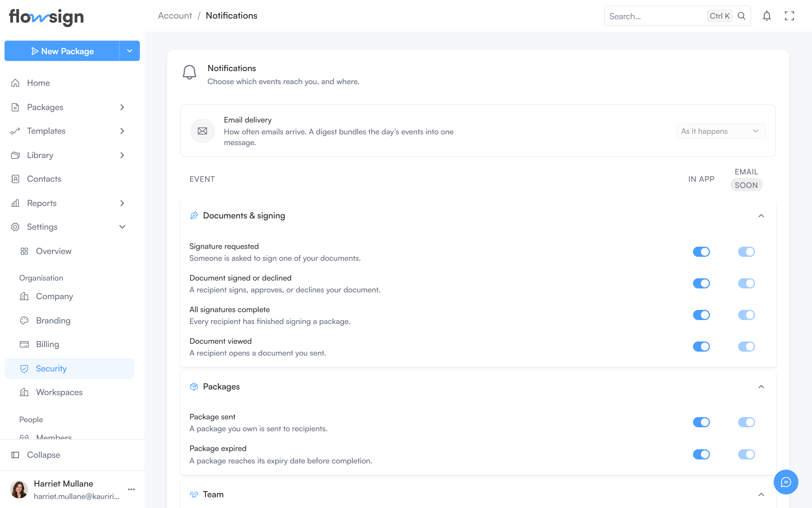Viewport: 812px width, 508px height.
Task: Collapse the Team notification section
Action: click(x=761, y=494)
